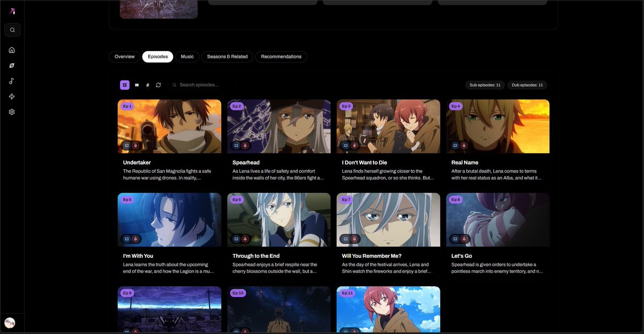Select the dub microphone icon on Ep 4
644x334 pixels.
(x=464, y=145)
